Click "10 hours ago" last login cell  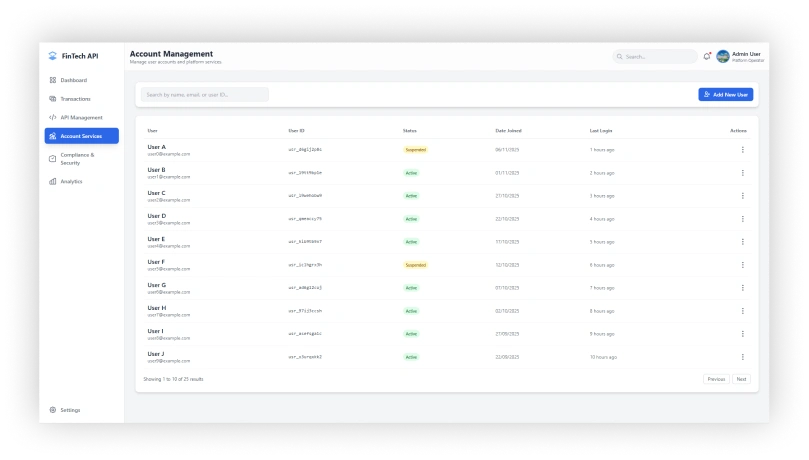[x=603, y=357]
